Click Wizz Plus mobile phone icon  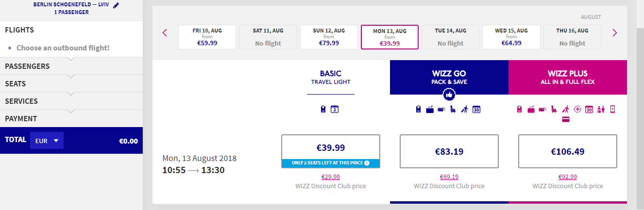click(x=613, y=110)
